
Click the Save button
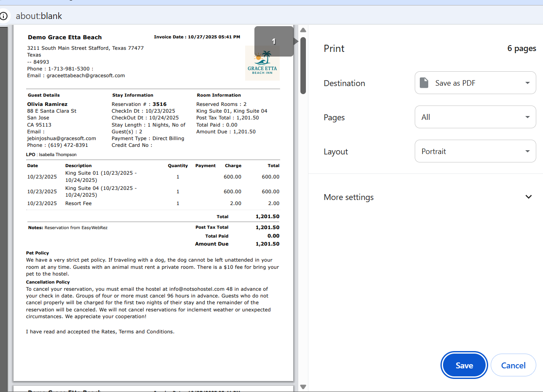[464, 365]
